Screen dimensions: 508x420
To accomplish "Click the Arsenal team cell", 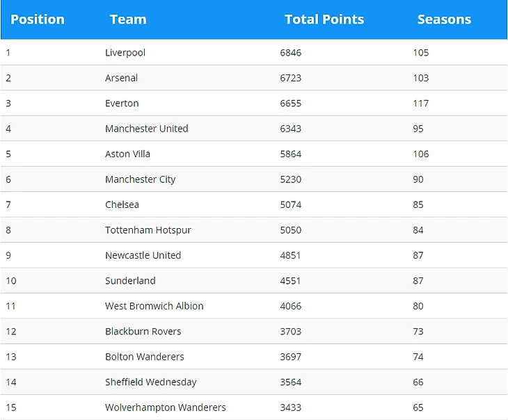I will tap(122, 78).
